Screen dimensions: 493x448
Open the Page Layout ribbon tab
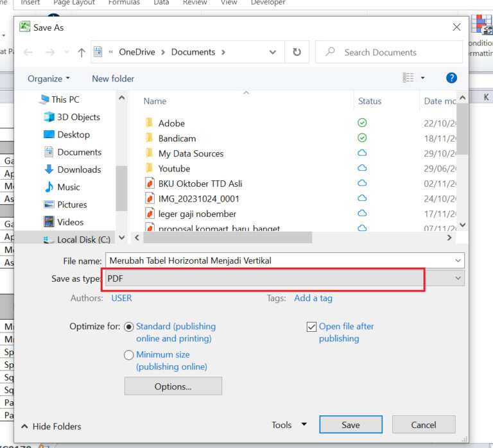point(74,3)
